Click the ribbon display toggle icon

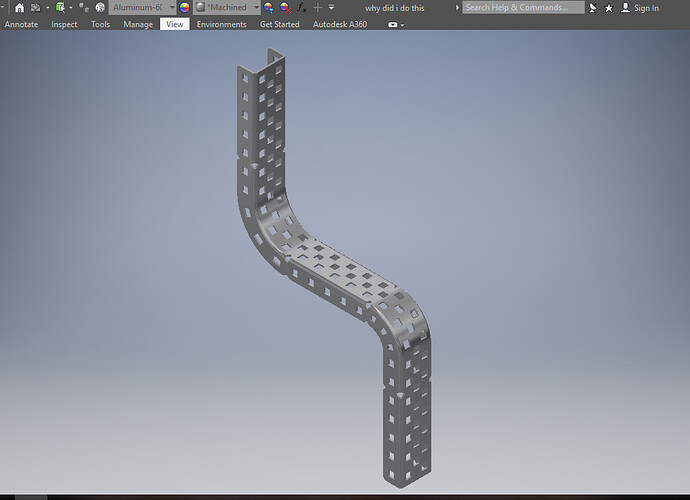point(393,25)
